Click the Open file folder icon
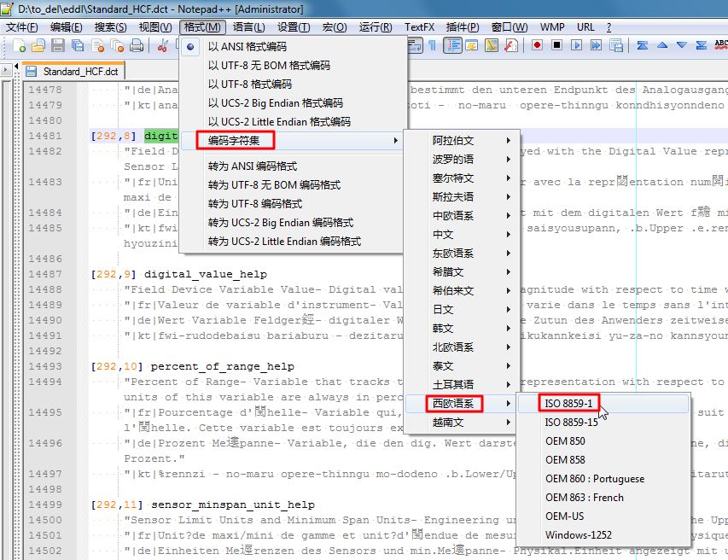The height and width of the screenshot is (560, 728). pyautogui.click(x=39, y=45)
